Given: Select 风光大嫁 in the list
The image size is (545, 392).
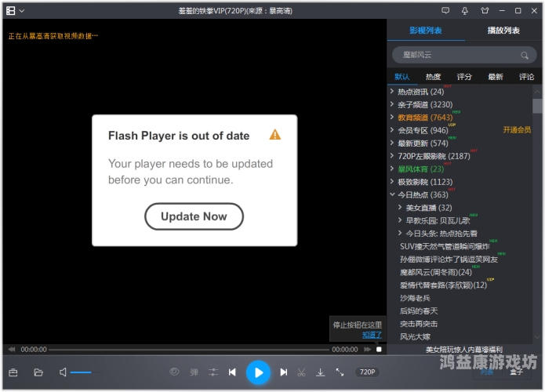Looking at the screenshot, I should point(415,337).
